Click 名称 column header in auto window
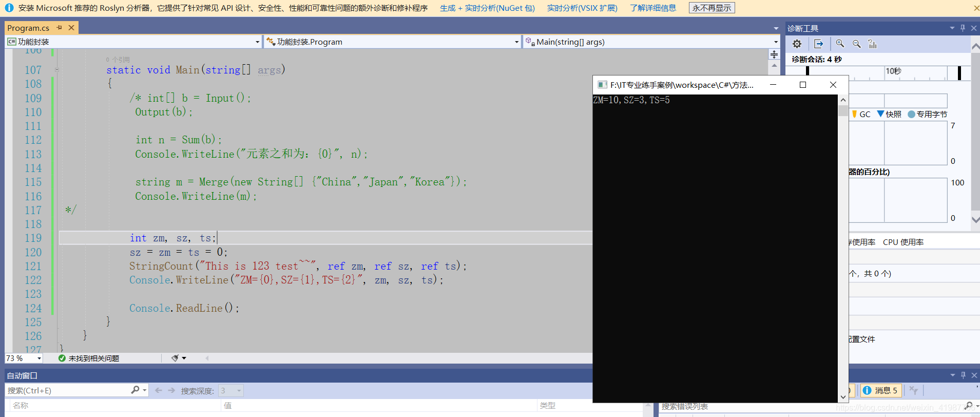The height and width of the screenshot is (417, 980). pyautogui.click(x=21, y=406)
